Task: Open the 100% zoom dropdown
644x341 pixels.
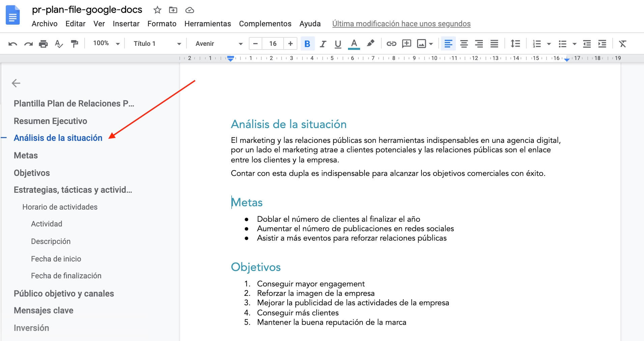Action: [106, 43]
